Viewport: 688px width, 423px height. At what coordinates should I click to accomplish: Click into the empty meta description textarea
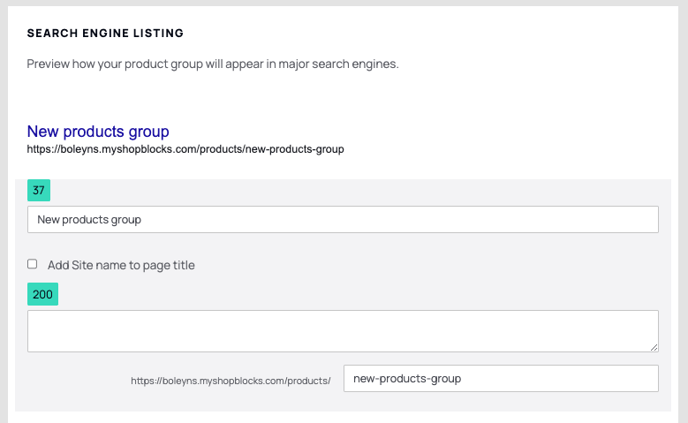[343, 331]
